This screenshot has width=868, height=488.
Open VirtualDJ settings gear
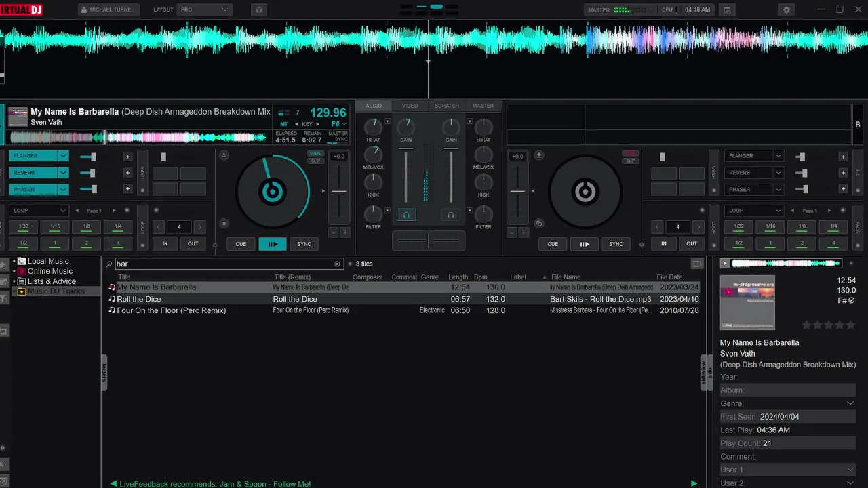click(787, 10)
